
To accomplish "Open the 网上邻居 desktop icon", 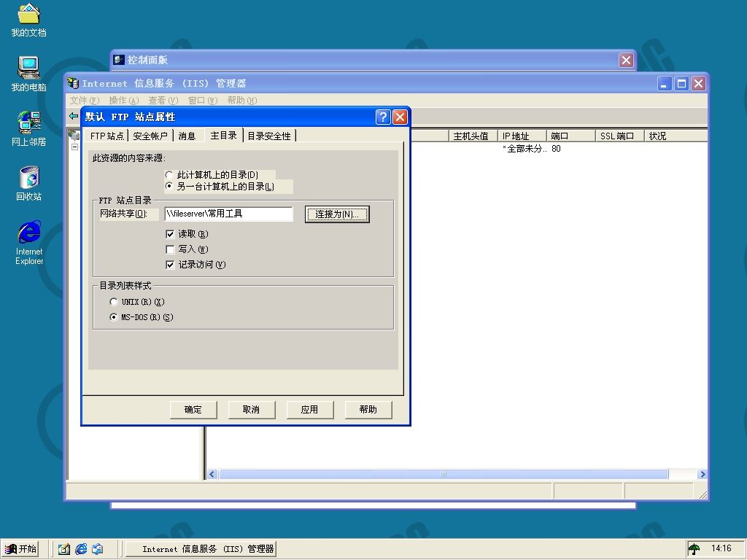I will 28,128.
